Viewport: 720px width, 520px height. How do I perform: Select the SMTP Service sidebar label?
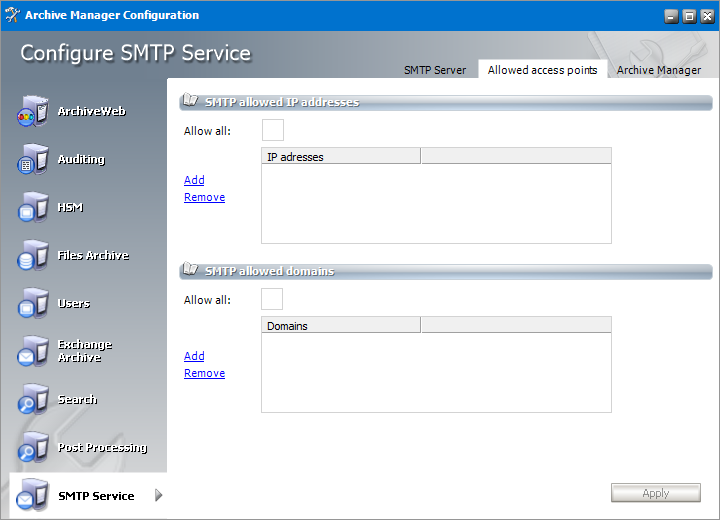[96, 496]
